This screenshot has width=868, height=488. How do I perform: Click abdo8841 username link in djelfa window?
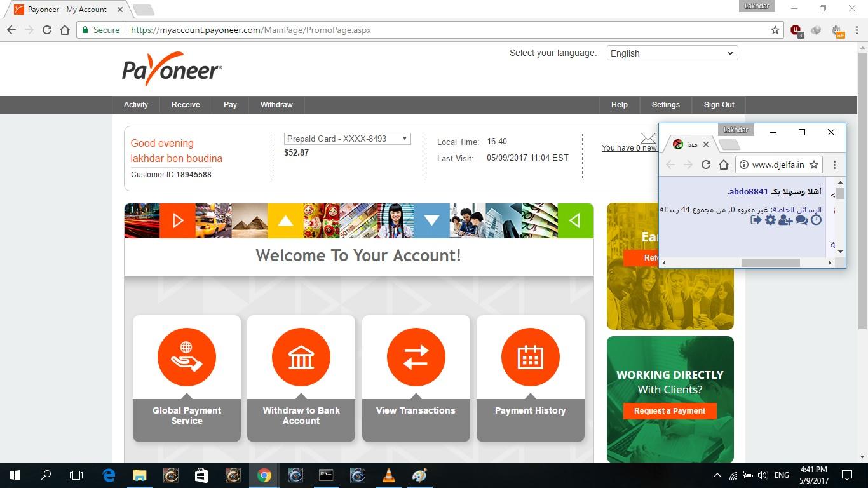(x=749, y=191)
